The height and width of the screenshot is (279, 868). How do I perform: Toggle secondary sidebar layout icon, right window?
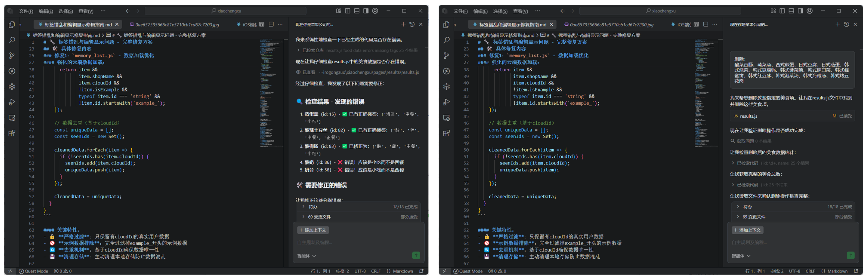coord(801,11)
